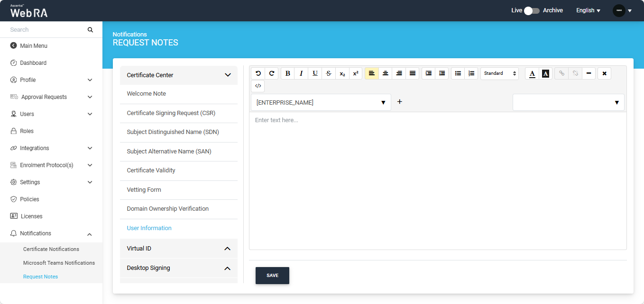The width and height of the screenshot is (644, 304).
Task: Open the text background color picker
Action: pyautogui.click(x=545, y=73)
